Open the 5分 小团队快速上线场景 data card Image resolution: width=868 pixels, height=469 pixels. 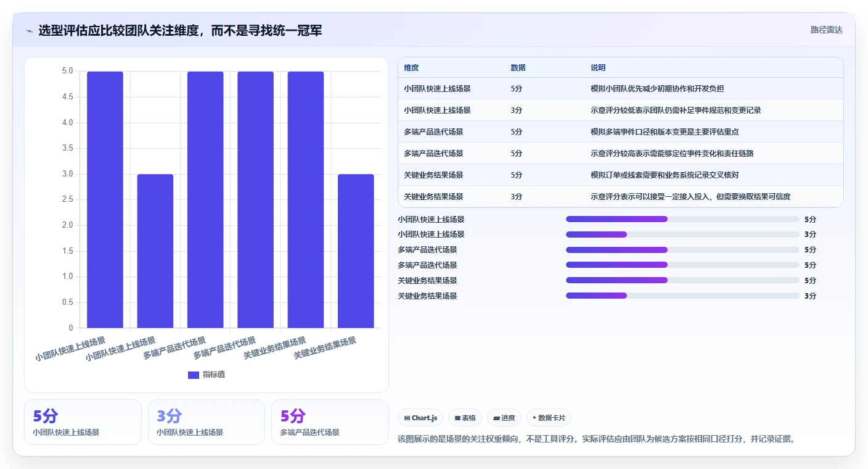[x=83, y=422]
